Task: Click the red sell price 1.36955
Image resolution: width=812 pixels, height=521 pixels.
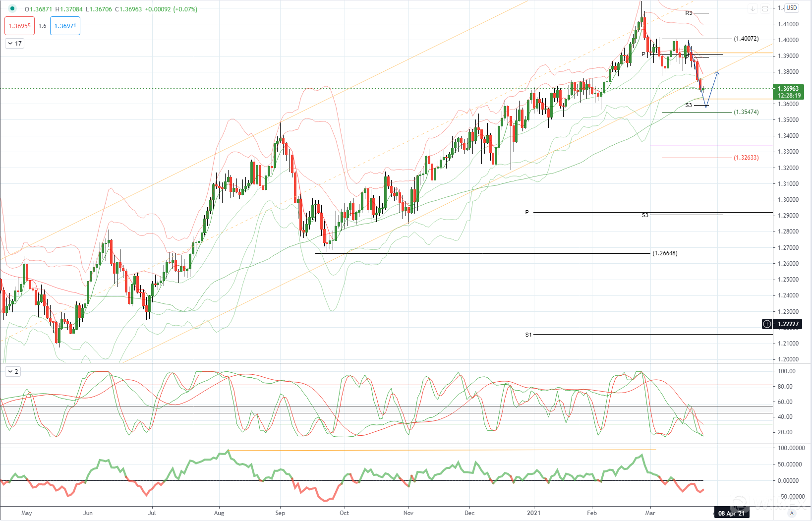Action: coord(20,26)
